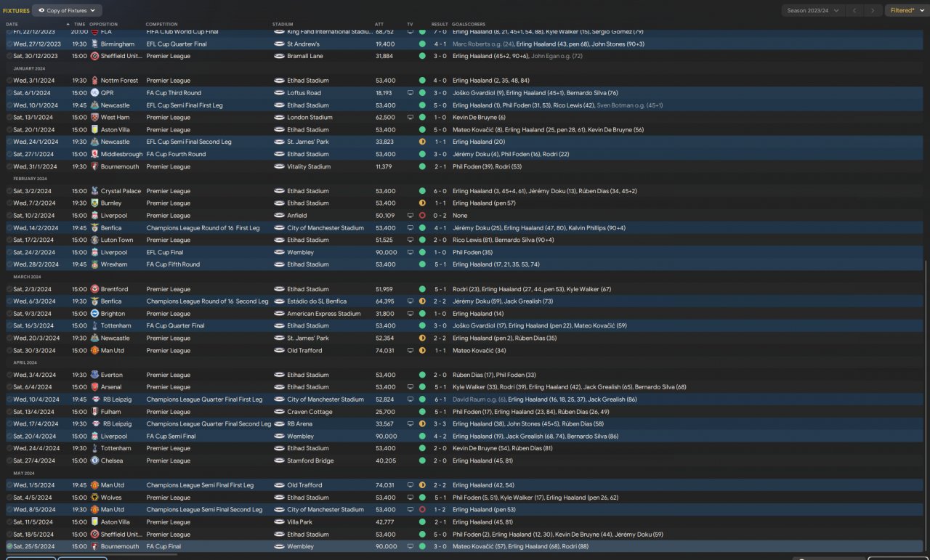930x560 pixels.
Task: Open the Champions League Quarter Final First Leg link
Action: [x=204, y=399]
